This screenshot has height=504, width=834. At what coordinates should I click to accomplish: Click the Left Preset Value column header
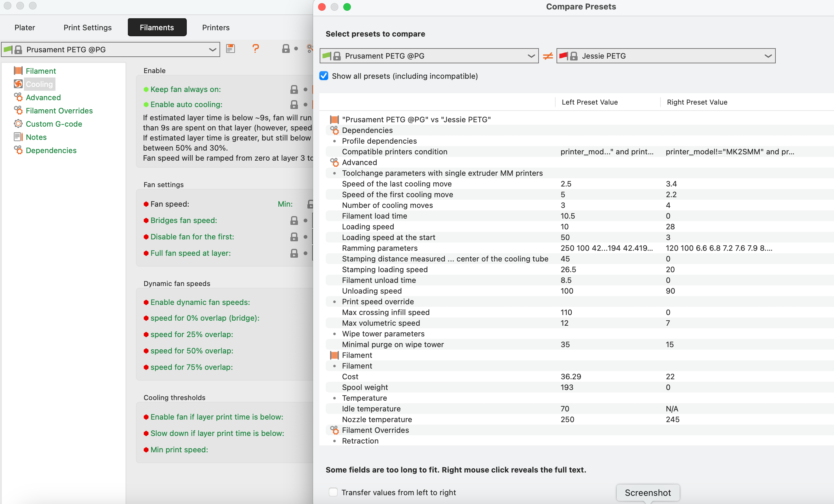[x=590, y=102]
